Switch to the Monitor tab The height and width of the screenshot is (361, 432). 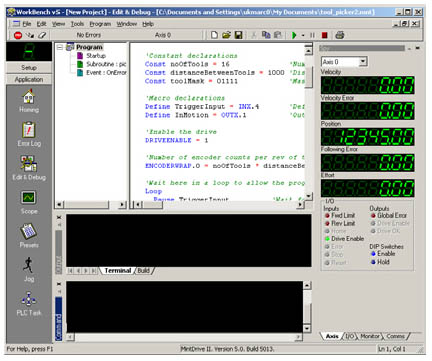click(x=370, y=336)
